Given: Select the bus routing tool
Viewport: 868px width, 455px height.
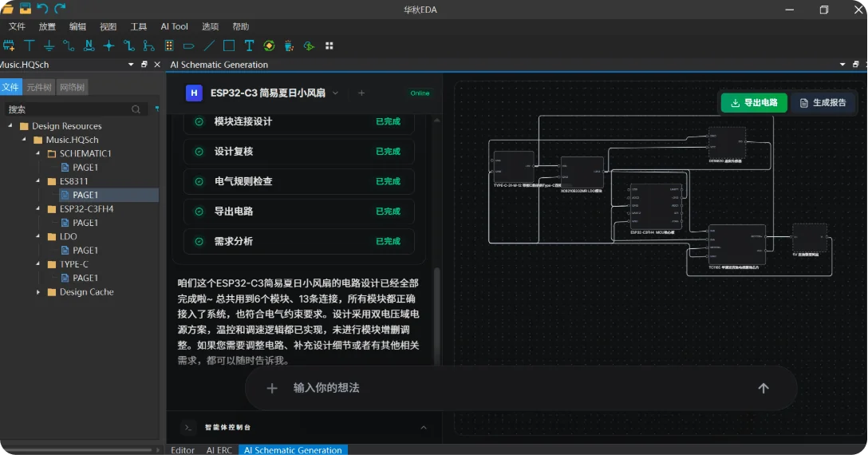Looking at the screenshot, I should tap(129, 46).
